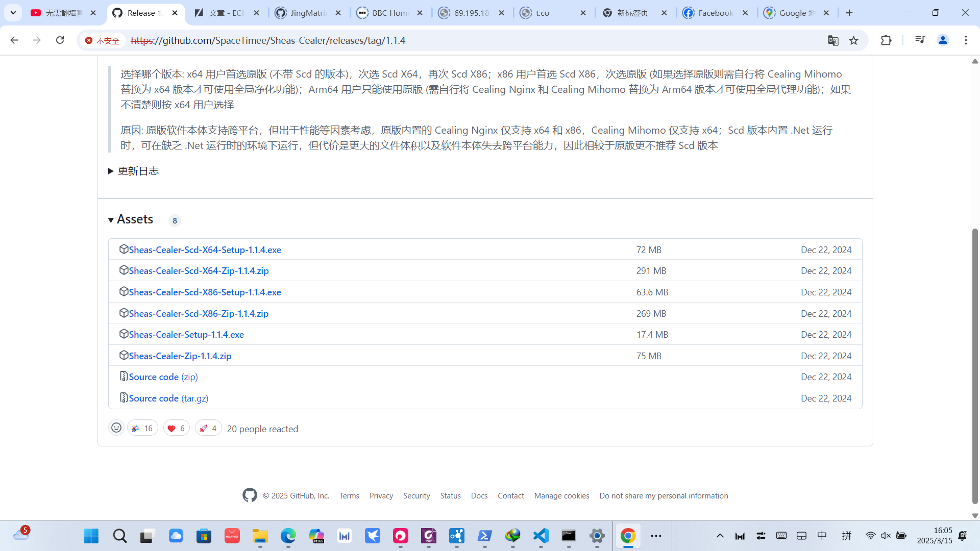The image size is (980, 551).
Task: Close the 69.195.18 tab
Action: [x=501, y=13]
